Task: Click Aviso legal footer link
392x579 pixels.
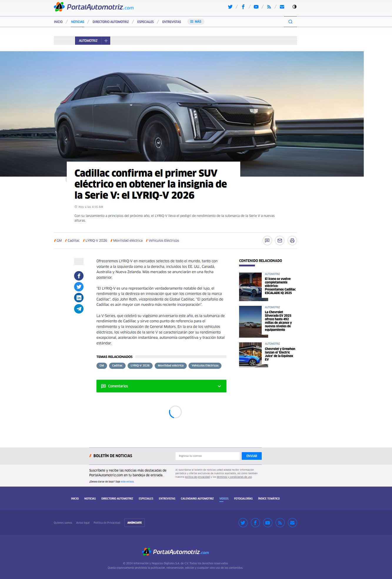Action: pos(83,523)
